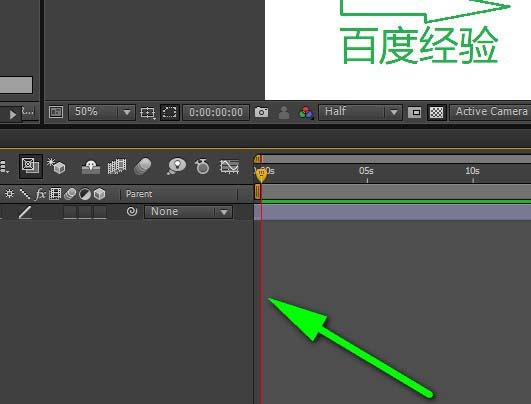Click the Parent column header

pyautogui.click(x=139, y=194)
